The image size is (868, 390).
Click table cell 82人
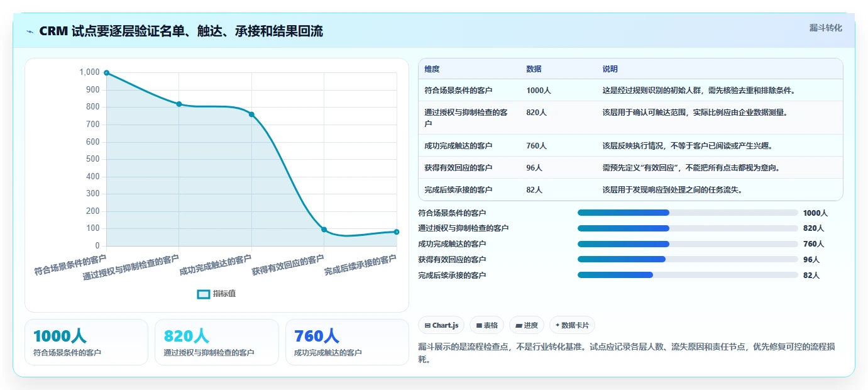[x=534, y=190]
